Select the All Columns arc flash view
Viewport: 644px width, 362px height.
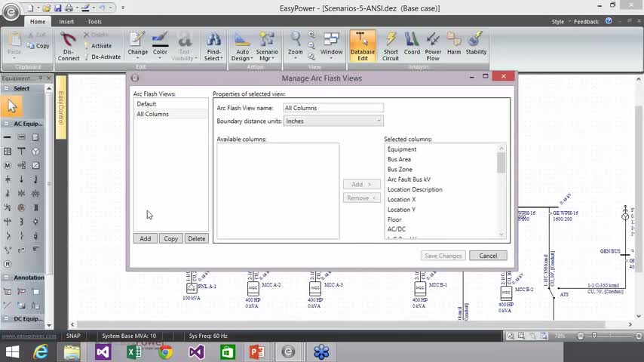(x=171, y=114)
